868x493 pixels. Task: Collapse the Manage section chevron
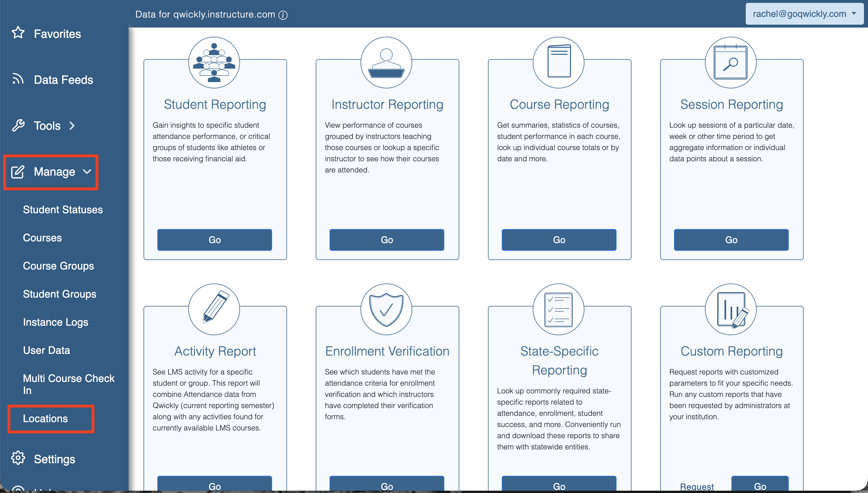pyautogui.click(x=87, y=172)
